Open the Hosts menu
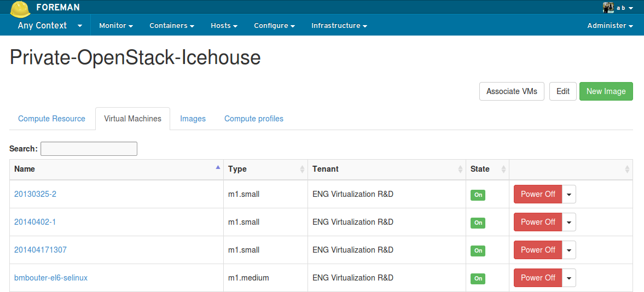Viewport: 644px width, 292px height. (x=224, y=26)
